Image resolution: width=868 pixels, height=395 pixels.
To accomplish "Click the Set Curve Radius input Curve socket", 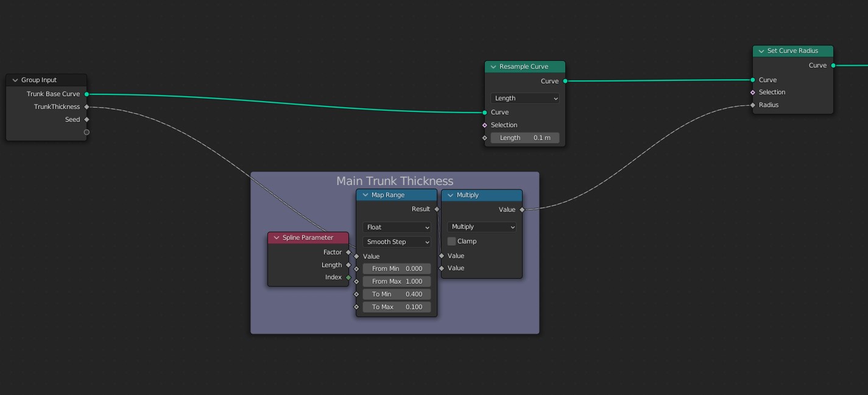I will pos(753,80).
